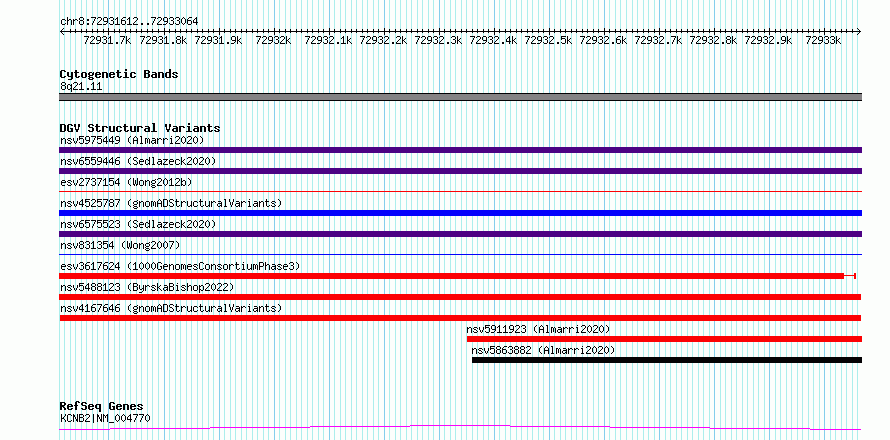Click the 72932.8k ruler tick label

click(713, 40)
